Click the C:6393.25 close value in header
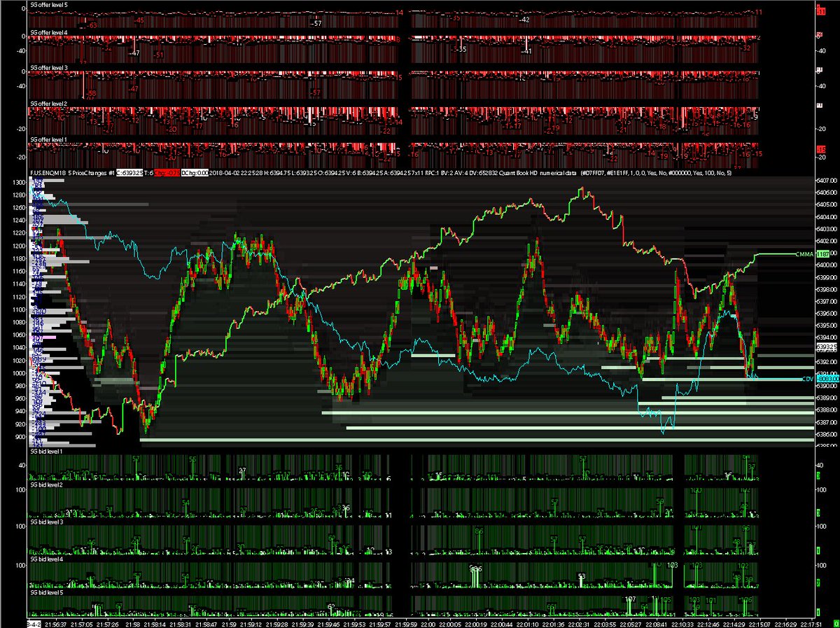The image size is (840, 628). [x=129, y=173]
